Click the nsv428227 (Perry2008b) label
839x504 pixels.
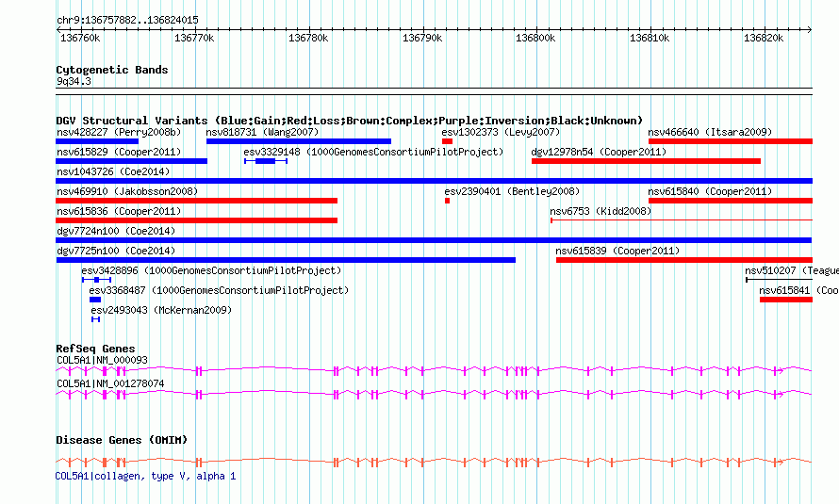pos(119,132)
